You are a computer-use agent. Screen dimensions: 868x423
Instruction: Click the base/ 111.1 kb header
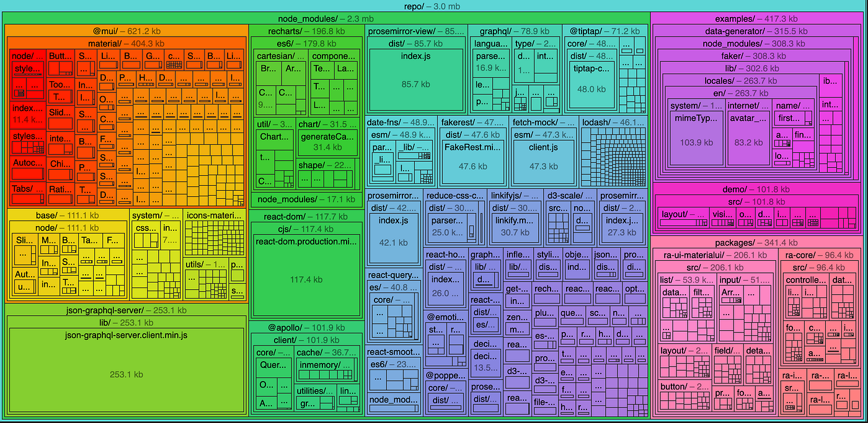68,216
